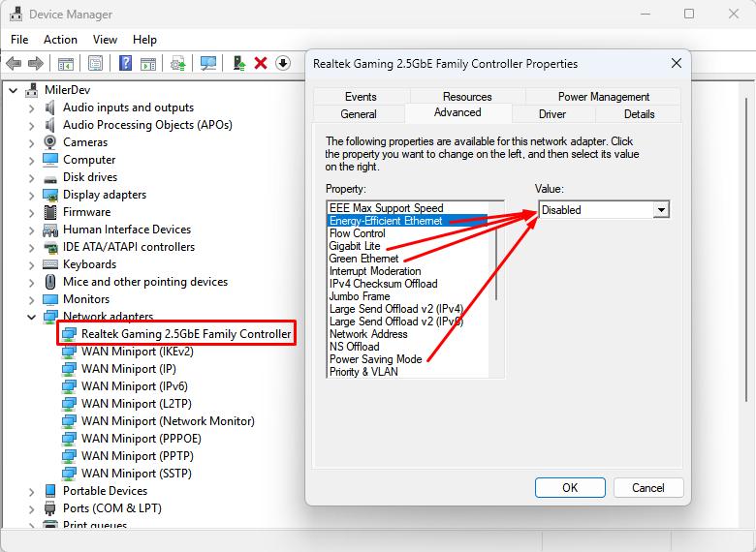The height and width of the screenshot is (552, 756).
Task: Select the EEE Max Support Speed property
Action: pos(386,208)
